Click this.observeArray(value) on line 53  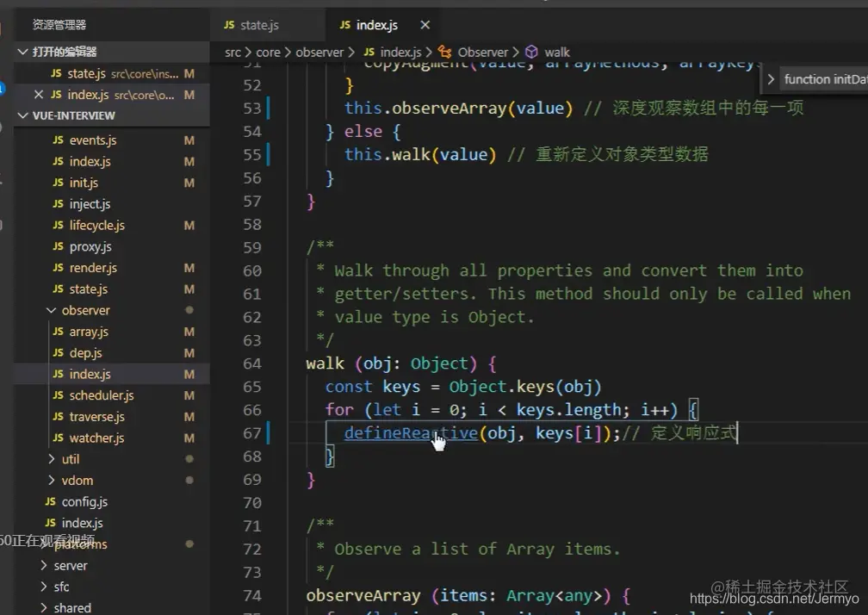pyautogui.click(x=458, y=108)
